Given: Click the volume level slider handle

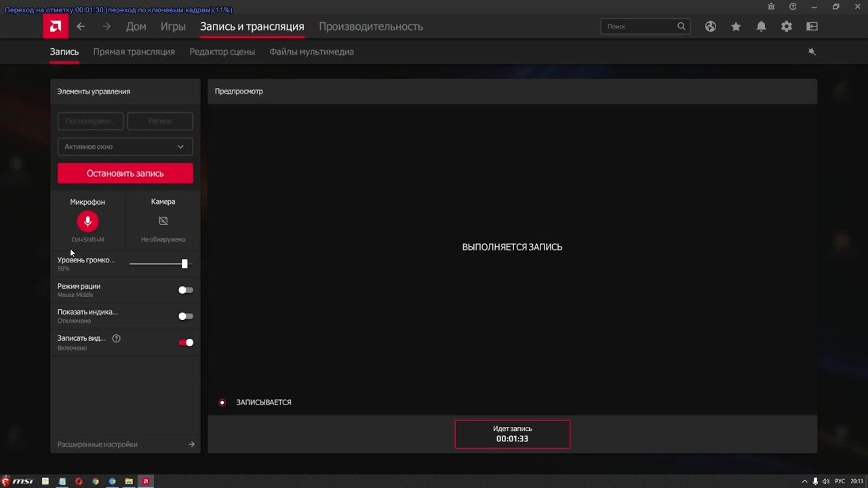Looking at the screenshot, I should pos(184,264).
